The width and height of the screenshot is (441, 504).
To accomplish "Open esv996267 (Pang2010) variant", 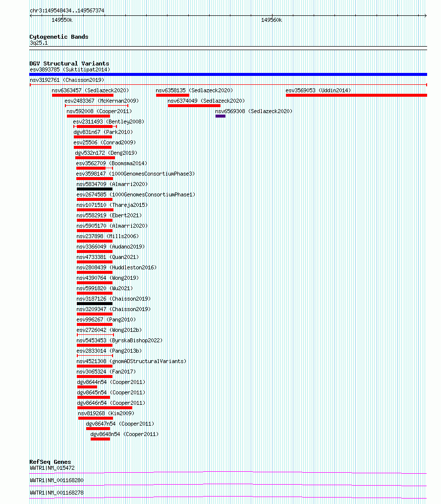I will point(106,319).
